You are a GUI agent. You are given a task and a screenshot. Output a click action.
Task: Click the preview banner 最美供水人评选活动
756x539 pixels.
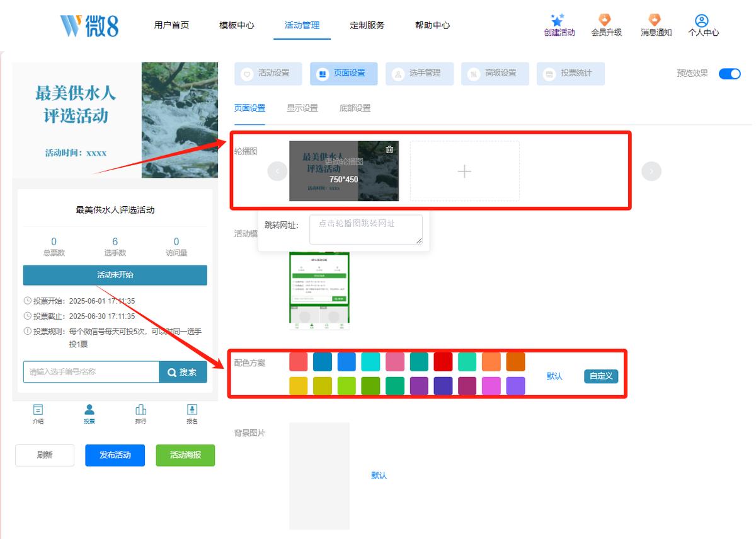[115, 120]
